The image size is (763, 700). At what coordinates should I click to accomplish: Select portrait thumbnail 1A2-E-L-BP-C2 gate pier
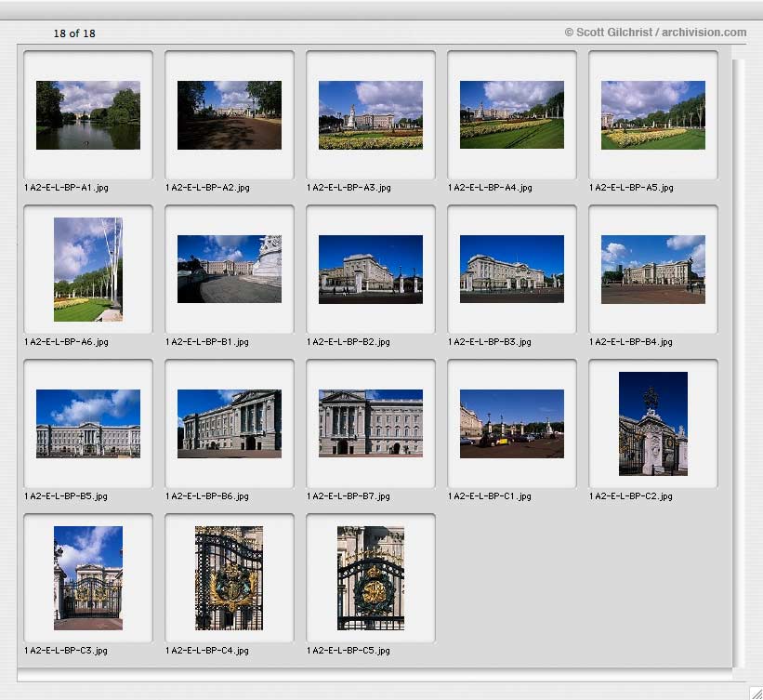point(653,424)
